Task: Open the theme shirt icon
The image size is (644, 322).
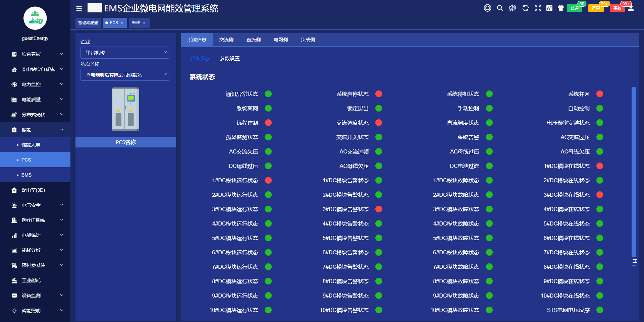Action: pos(560,8)
